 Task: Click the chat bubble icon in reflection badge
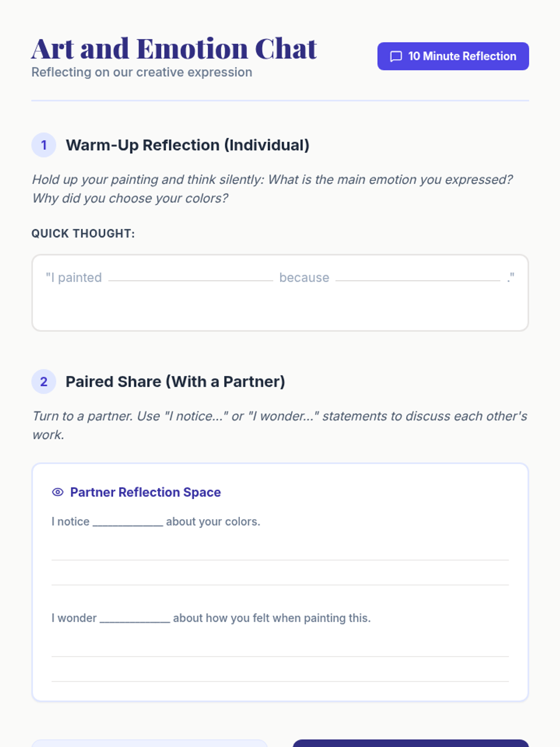click(x=396, y=56)
